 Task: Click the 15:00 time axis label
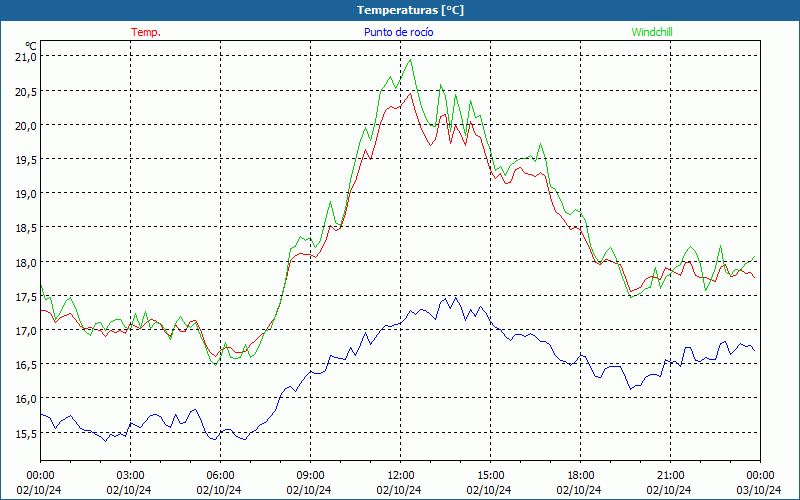tap(490, 476)
